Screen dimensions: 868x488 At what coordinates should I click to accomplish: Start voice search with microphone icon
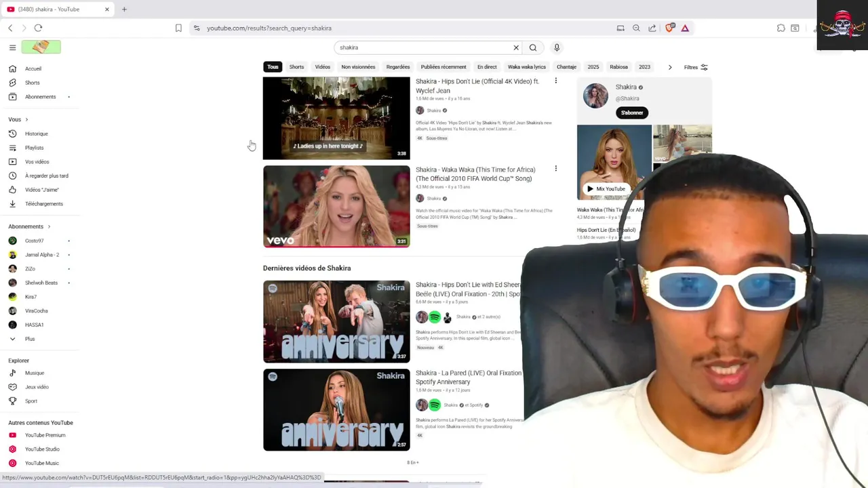(557, 47)
